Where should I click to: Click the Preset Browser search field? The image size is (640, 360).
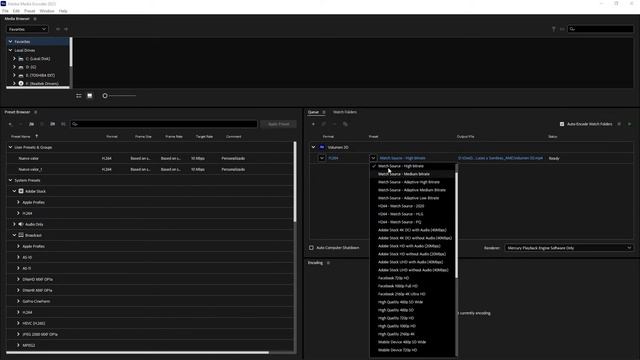coord(164,124)
